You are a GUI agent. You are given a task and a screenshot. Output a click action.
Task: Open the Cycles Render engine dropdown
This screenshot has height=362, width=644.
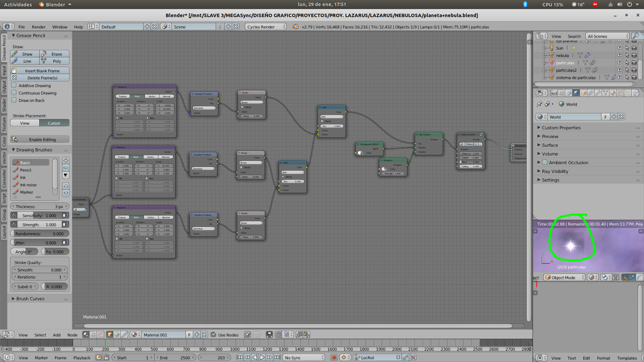pos(265,27)
